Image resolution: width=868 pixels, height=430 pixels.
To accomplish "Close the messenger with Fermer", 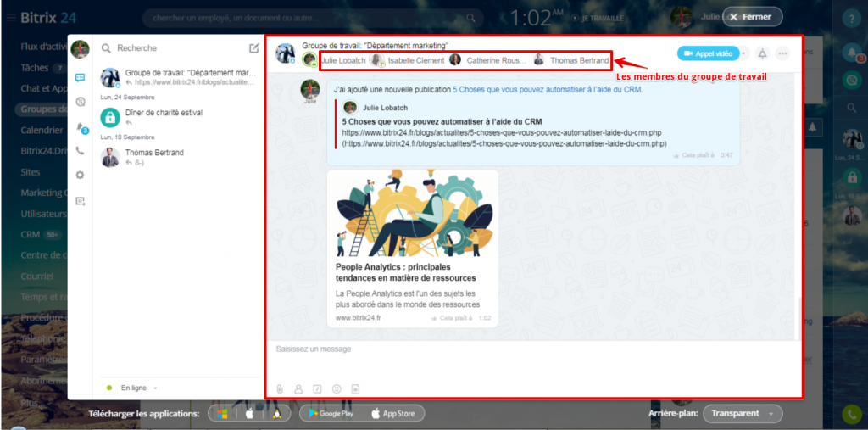I will 753,17.
